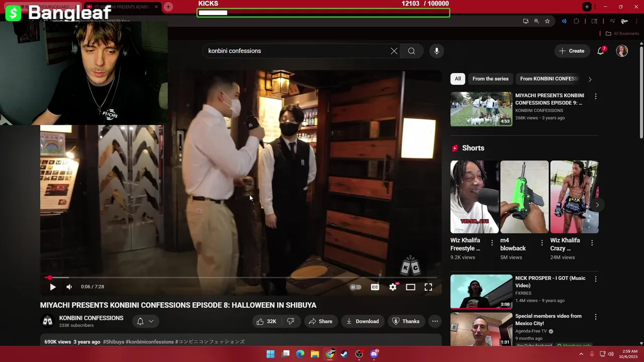
Task: Open options for NICK PROSPER video
Action: coord(596,279)
